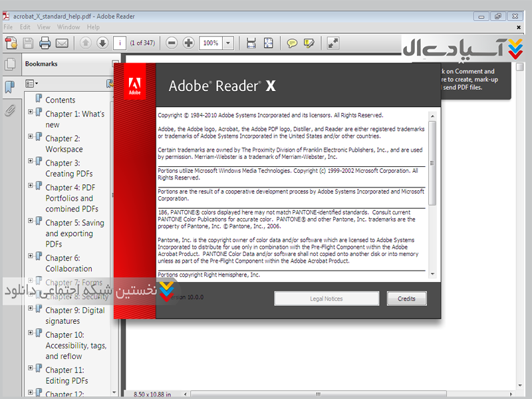Select the highlight text tool
Image resolution: width=532 pixels, height=399 pixels.
pyautogui.click(x=309, y=43)
